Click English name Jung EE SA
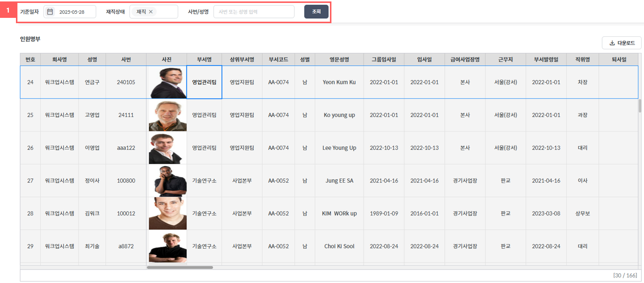The height and width of the screenshot is (283, 644). [x=339, y=181]
